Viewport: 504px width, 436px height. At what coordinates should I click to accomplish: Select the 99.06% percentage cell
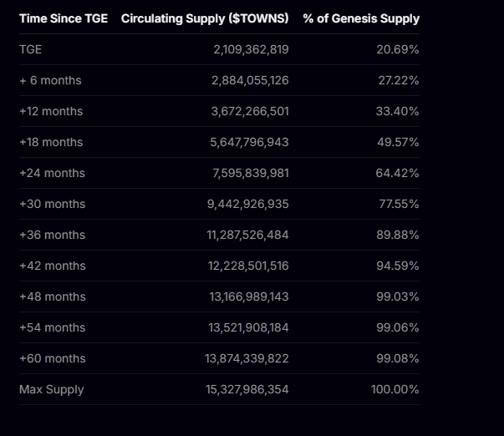398,327
